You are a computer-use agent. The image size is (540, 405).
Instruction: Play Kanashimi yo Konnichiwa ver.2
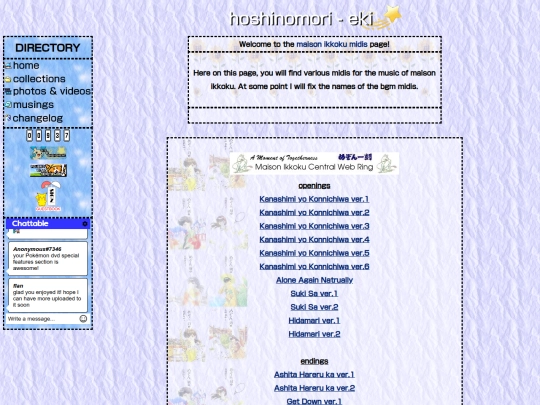click(x=314, y=212)
